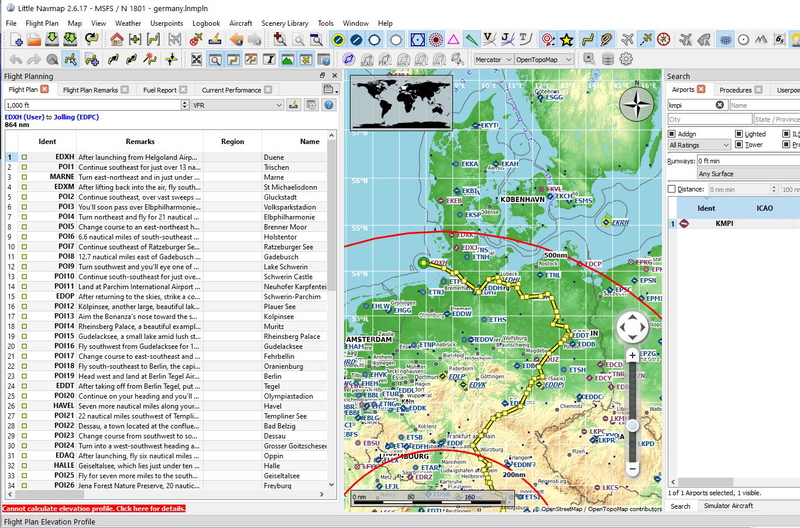800x528 pixels.
Task: Click the Jolling (EDPC) destination link
Action: [x=76, y=117]
